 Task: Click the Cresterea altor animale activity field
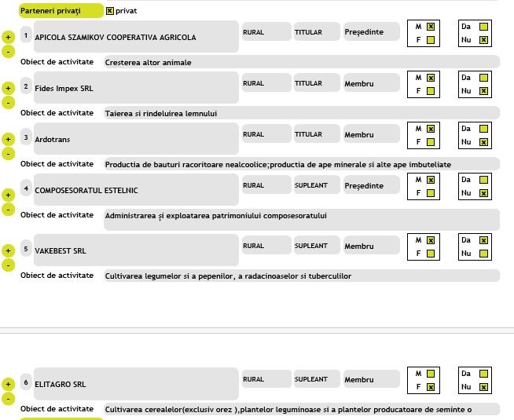301,62
